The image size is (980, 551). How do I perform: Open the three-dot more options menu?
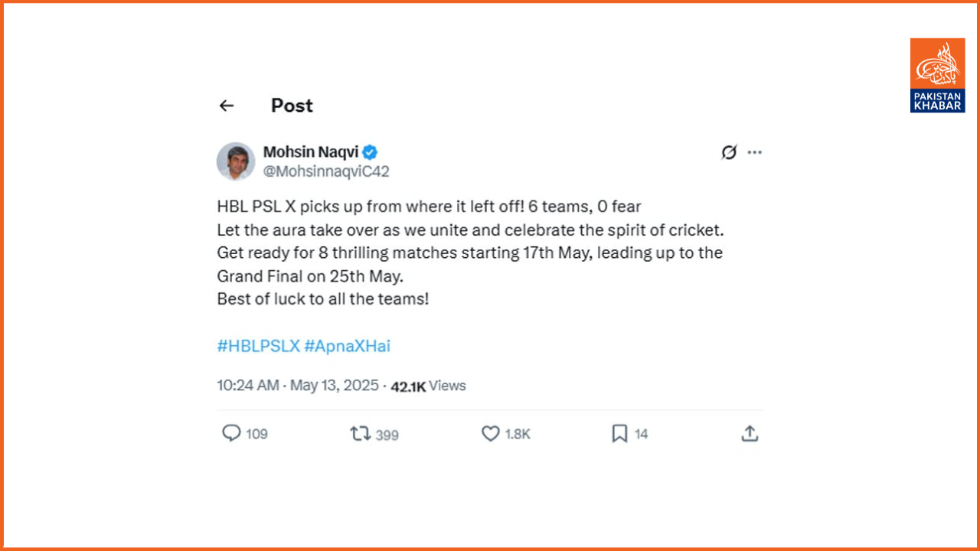755,152
